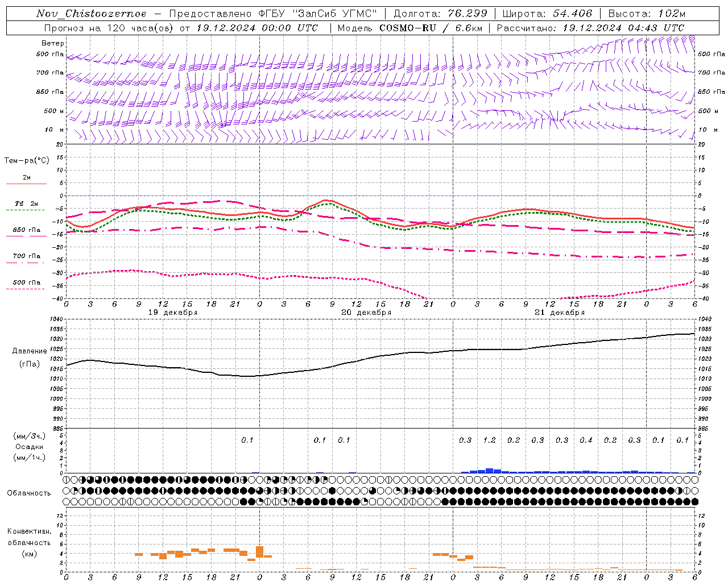
Task: Click the Тем-ра(°C) temperature panel label
Action: coord(27,161)
